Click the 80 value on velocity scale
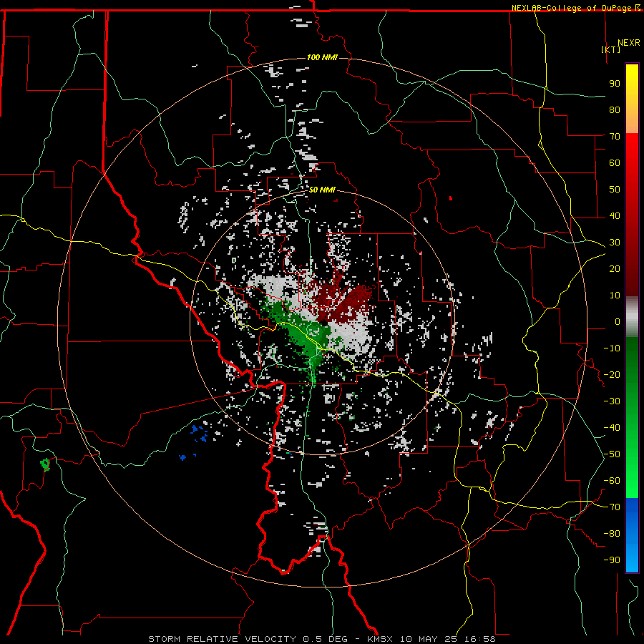Viewport: 644px width, 644px height. [615, 110]
